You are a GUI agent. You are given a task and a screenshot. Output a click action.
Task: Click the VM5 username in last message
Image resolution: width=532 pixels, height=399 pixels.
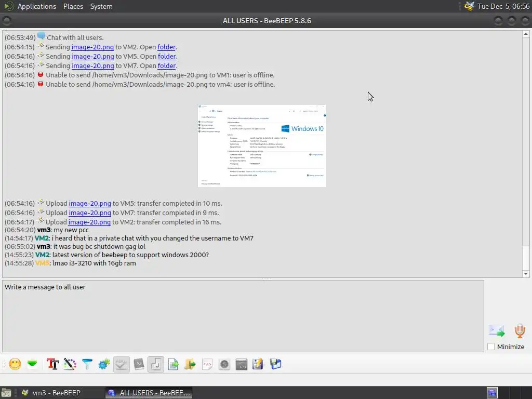pyautogui.click(x=43, y=263)
